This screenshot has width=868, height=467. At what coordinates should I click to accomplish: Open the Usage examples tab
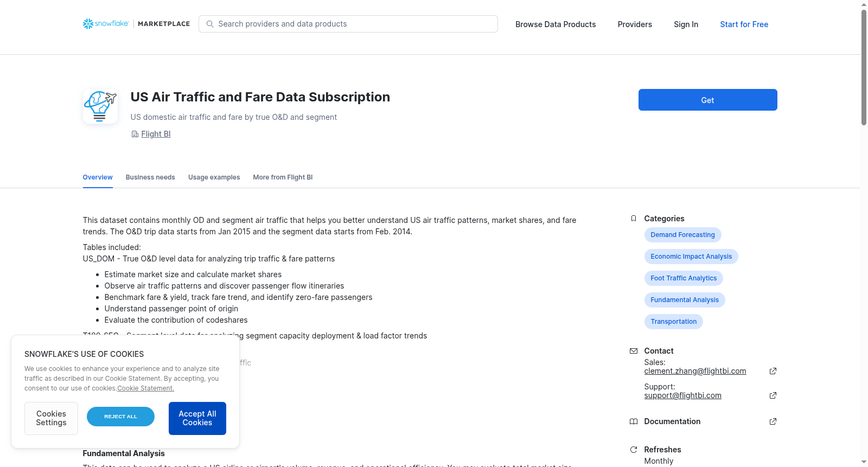click(x=214, y=177)
